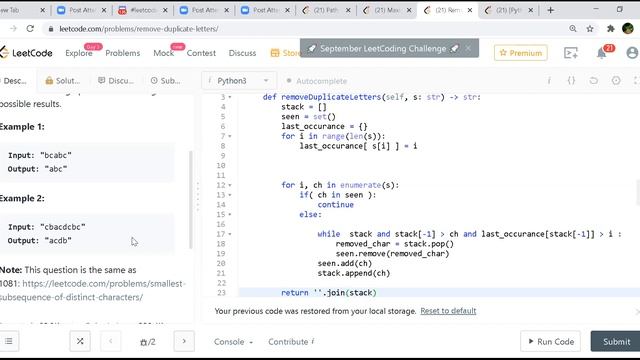Click description panel scrollbar
The height and width of the screenshot is (360, 640).
tap(191, 200)
